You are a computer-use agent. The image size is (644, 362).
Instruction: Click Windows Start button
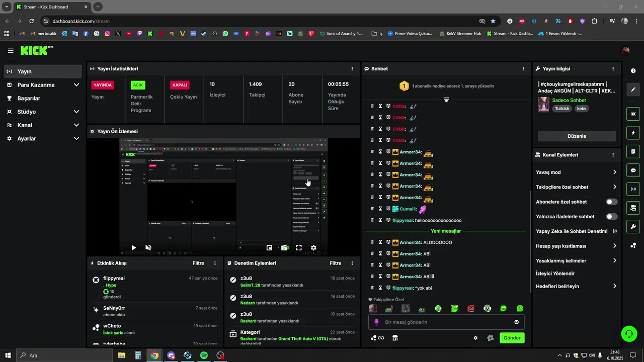(8, 355)
